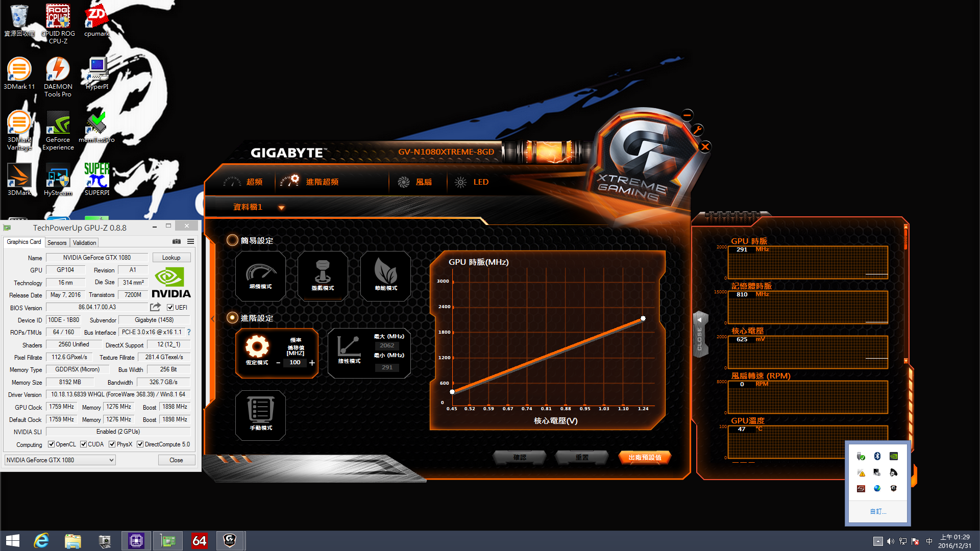Click the volume speaker icon in system tray
The image size is (980, 551).
(891, 541)
